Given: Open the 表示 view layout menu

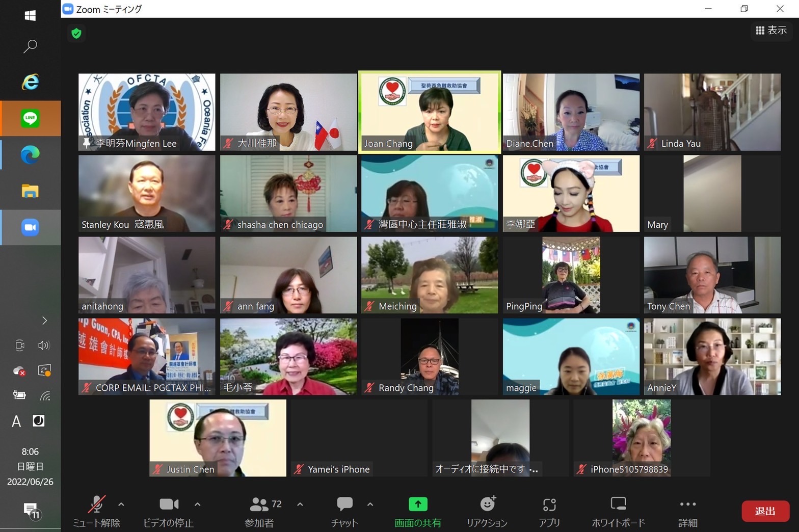Looking at the screenshot, I should 771,31.
